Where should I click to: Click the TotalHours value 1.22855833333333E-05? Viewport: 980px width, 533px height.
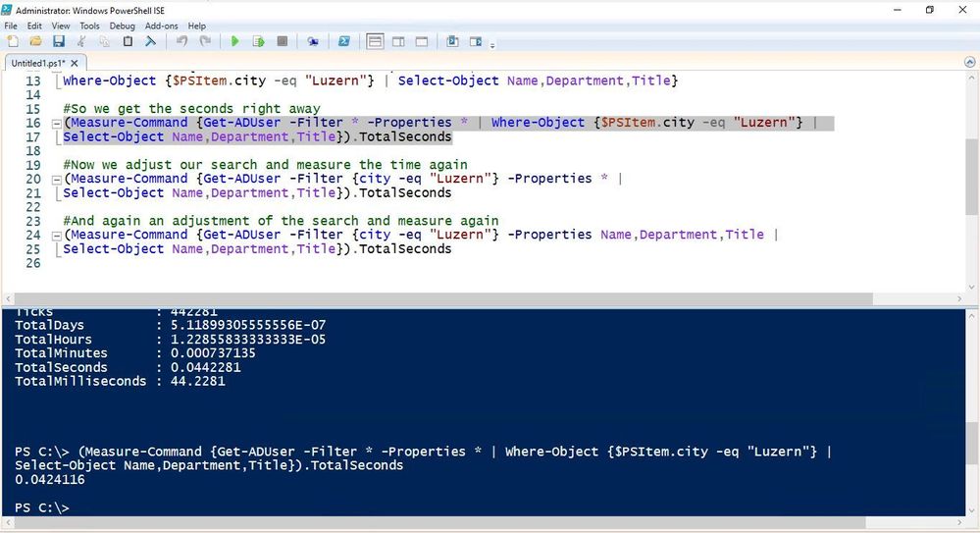tap(248, 339)
